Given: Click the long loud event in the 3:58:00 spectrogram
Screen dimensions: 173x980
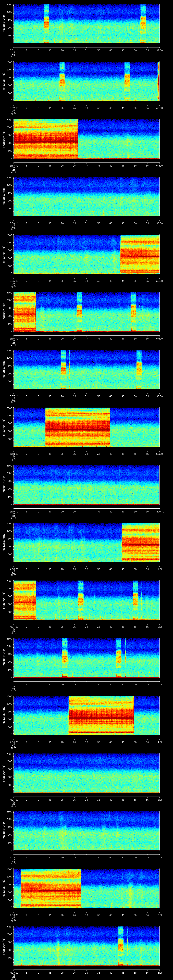Looking at the screenshot, I should tap(78, 427).
